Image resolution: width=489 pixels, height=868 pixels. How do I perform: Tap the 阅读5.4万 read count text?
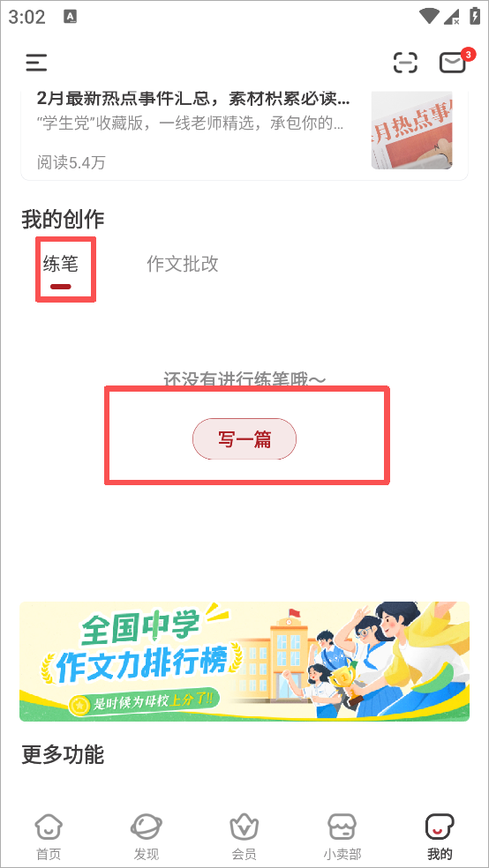pos(71,162)
